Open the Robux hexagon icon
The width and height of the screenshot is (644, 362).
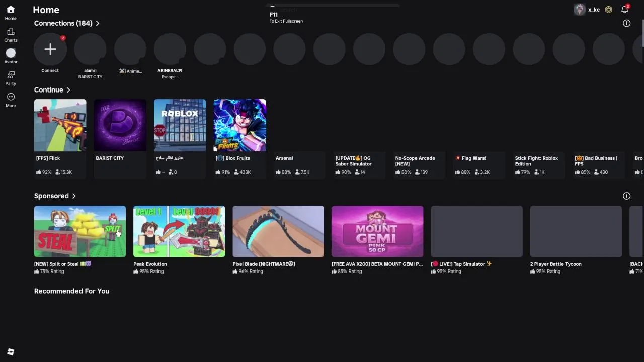coord(609,10)
